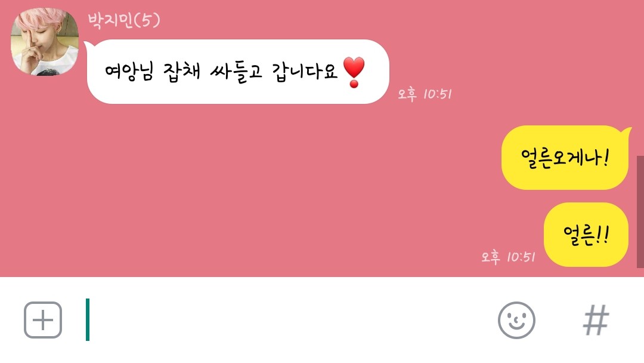Screen dimensions: 644x363
Task: Open 박지민's profile picture
Action: point(44,42)
